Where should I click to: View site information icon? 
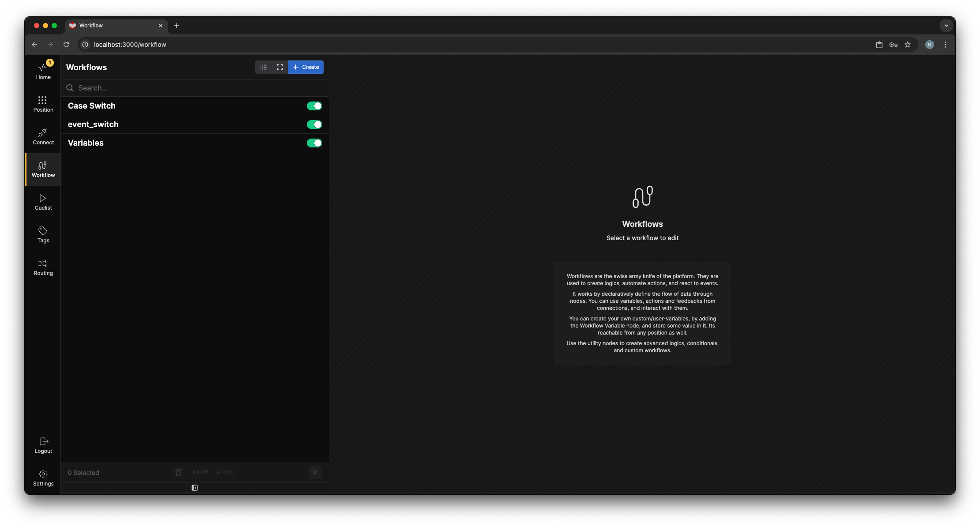click(85, 45)
